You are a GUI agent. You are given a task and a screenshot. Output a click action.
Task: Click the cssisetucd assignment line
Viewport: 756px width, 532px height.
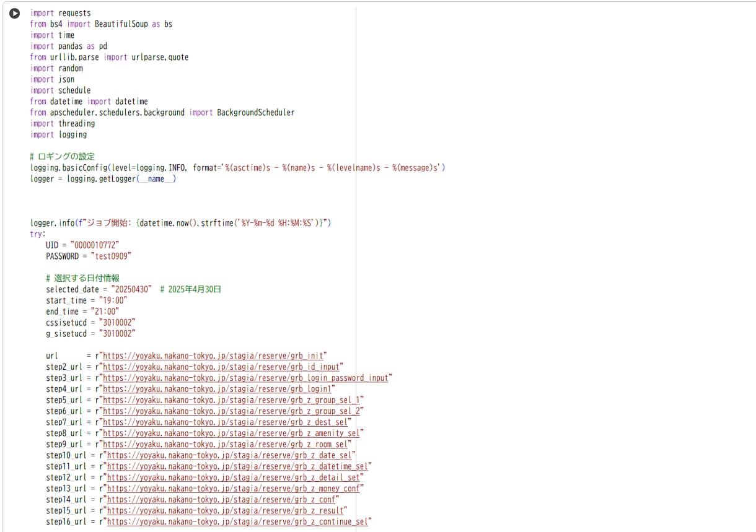coord(91,323)
